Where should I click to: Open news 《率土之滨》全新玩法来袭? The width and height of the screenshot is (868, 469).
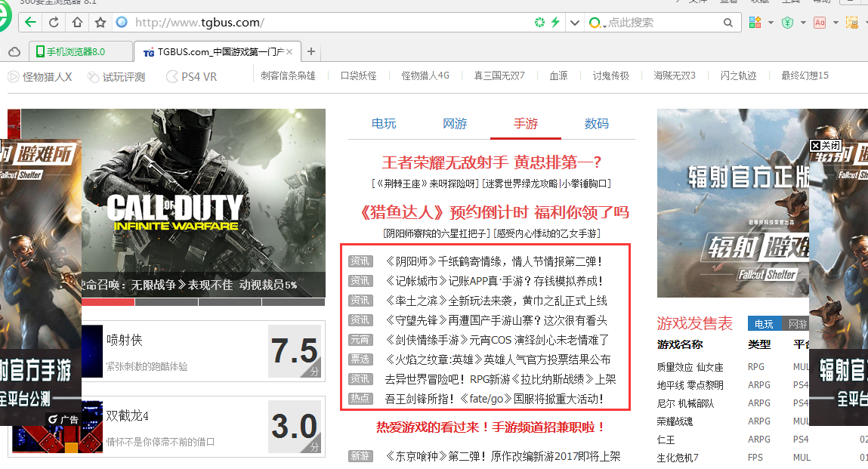pos(496,301)
